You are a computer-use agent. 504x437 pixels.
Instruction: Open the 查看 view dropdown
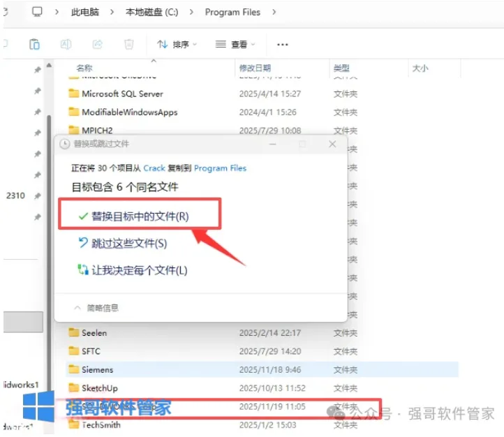[235, 45]
